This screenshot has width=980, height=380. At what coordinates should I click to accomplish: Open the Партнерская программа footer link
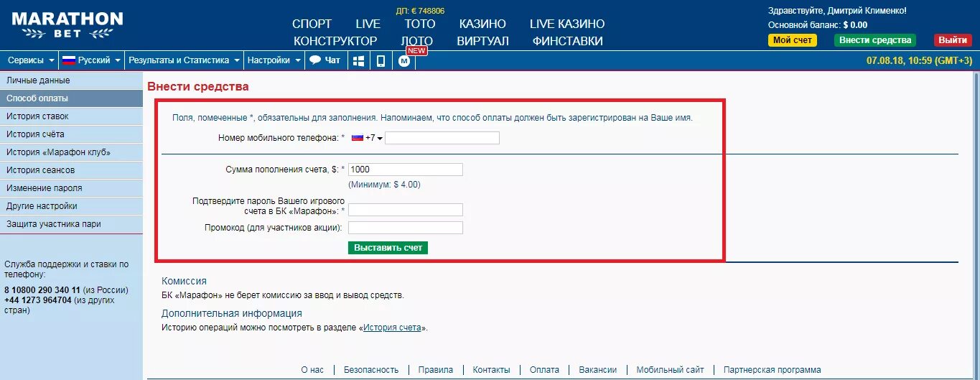coord(773,370)
